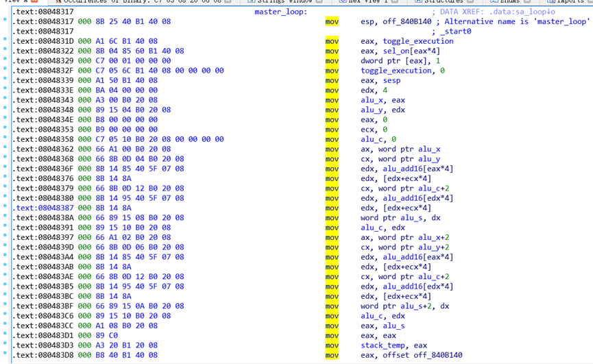This screenshot has height=364, width=593.
Task: Click highlighted address .text:08048387
Action: point(43,208)
